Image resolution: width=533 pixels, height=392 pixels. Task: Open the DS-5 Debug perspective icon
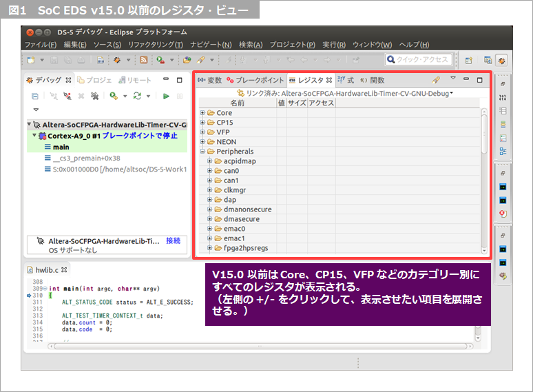coord(501,61)
